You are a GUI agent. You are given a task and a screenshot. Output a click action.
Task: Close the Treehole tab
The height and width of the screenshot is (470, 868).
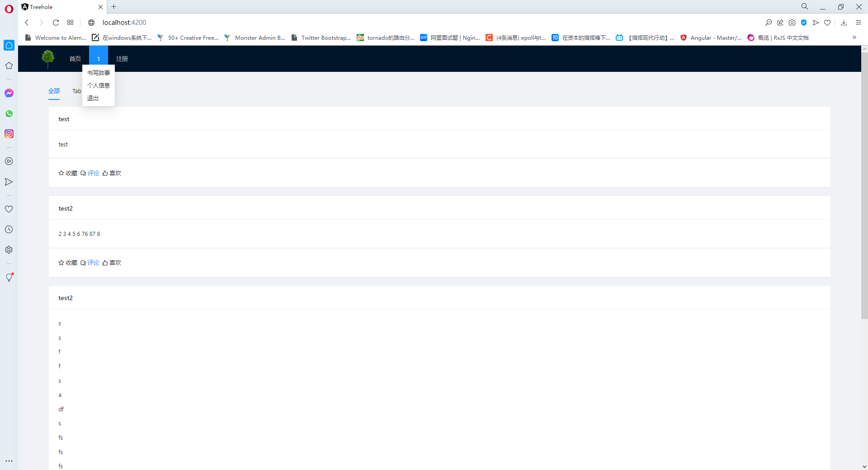click(100, 7)
